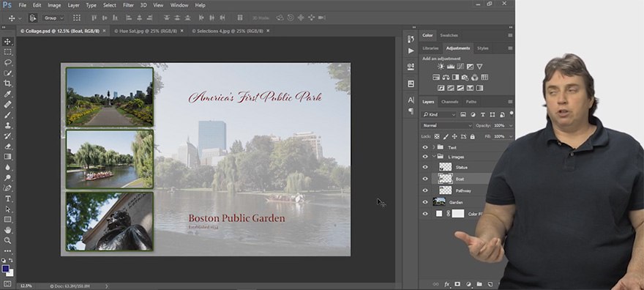
Task: Select the Brush tool
Action: point(8,115)
